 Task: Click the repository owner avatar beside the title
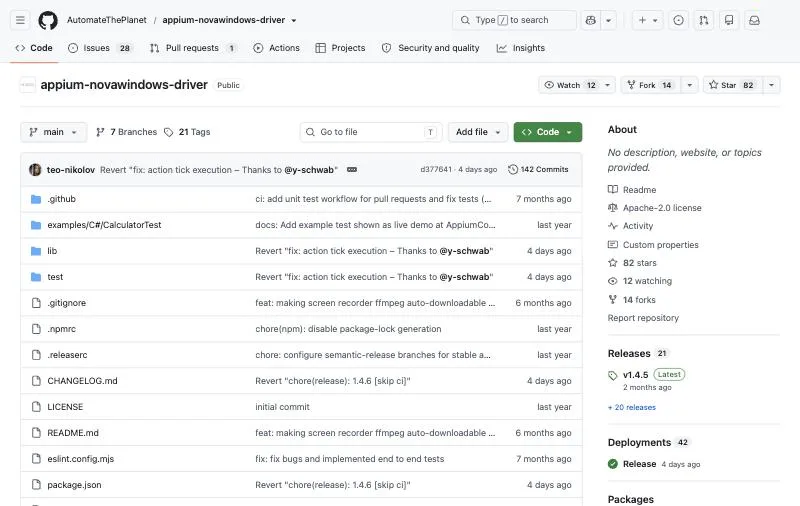(x=28, y=85)
